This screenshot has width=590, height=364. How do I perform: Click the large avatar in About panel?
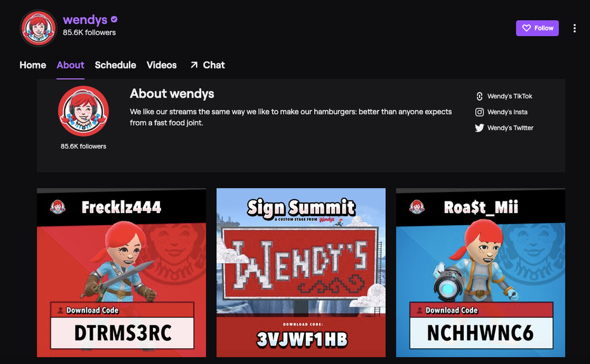tap(84, 111)
